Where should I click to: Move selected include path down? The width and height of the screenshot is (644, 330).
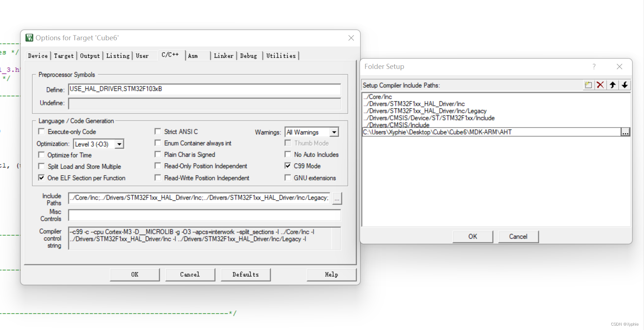pyautogui.click(x=625, y=85)
